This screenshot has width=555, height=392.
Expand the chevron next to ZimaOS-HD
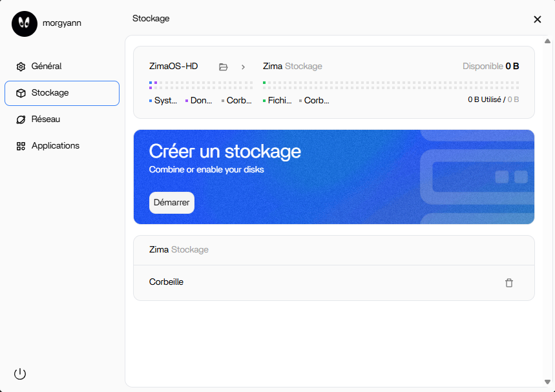[243, 67]
